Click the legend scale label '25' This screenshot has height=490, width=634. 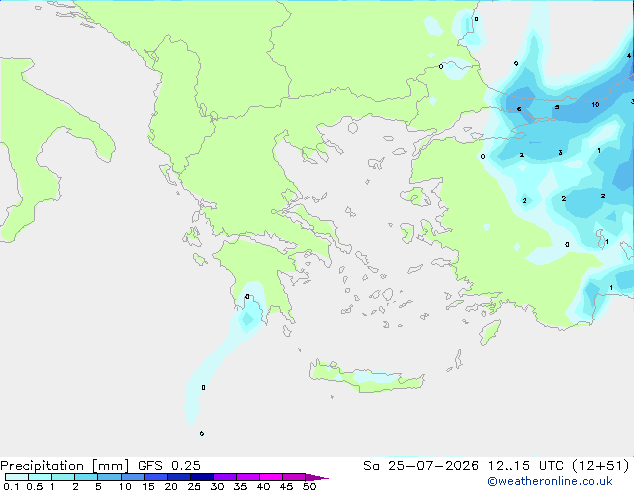pos(194,486)
